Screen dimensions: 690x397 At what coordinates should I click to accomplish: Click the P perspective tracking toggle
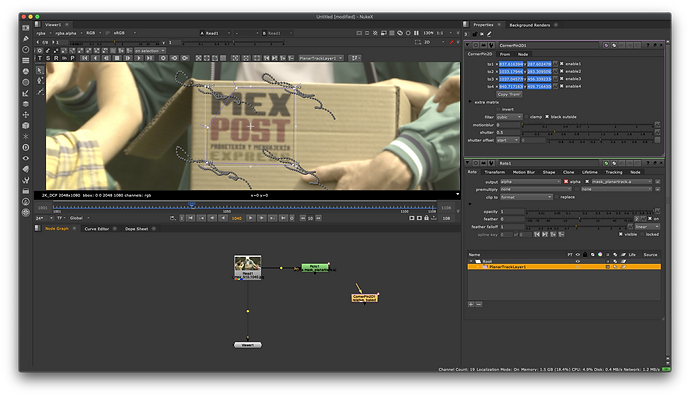[72, 58]
